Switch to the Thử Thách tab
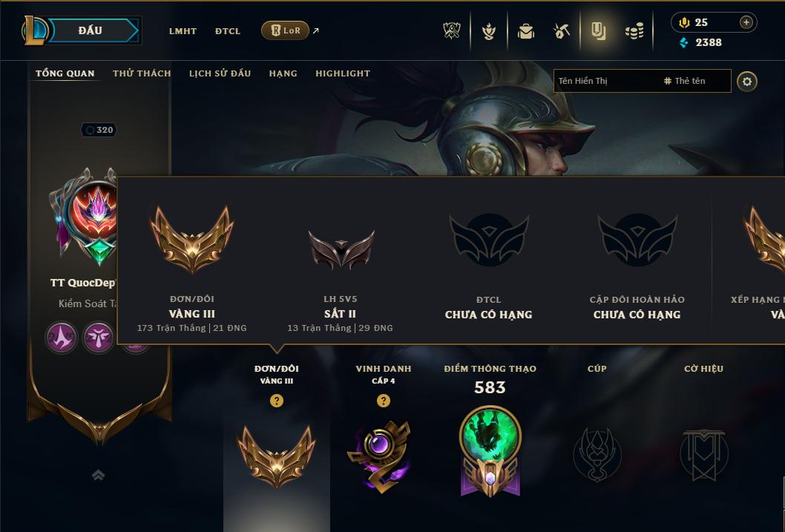This screenshot has width=785, height=532. (142, 73)
